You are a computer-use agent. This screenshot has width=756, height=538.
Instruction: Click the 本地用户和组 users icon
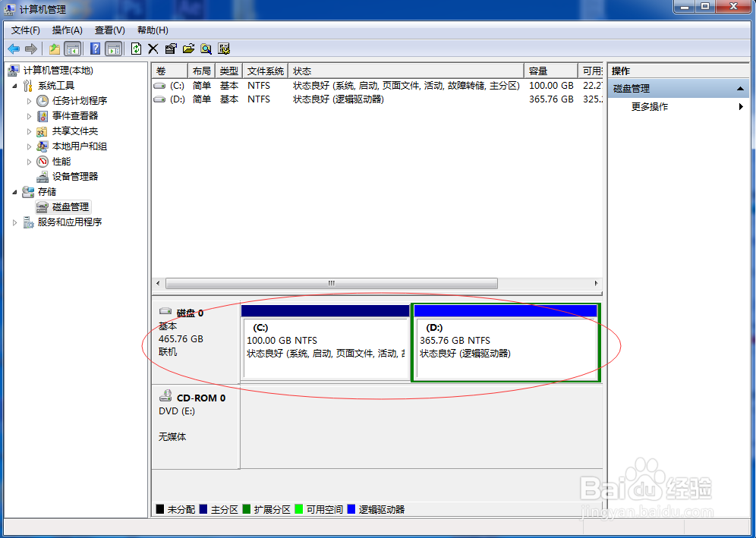43,146
